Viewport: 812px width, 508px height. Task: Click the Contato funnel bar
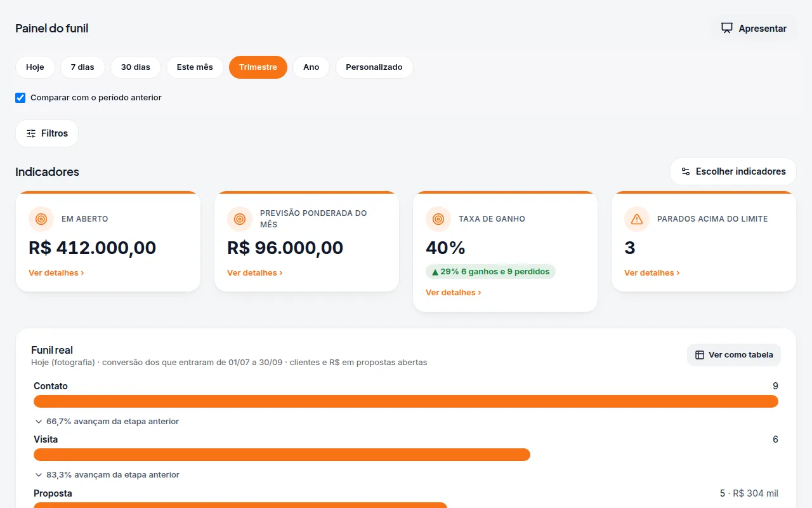pos(406,401)
